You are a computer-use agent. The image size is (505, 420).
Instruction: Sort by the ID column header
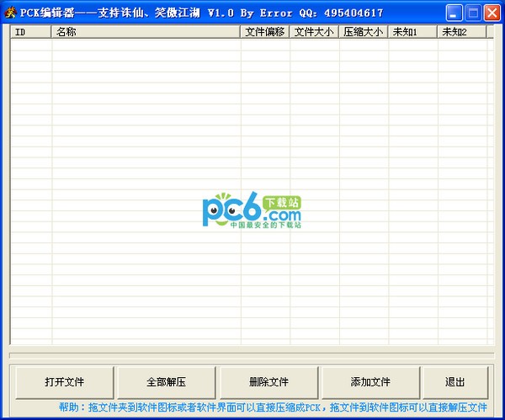click(x=31, y=32)
